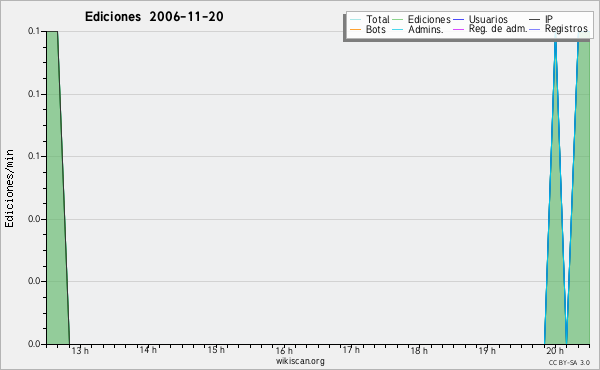Click the magenta Reg. de adm. legend swatch
Screen dimensions: 600x370
pos(458,29)
